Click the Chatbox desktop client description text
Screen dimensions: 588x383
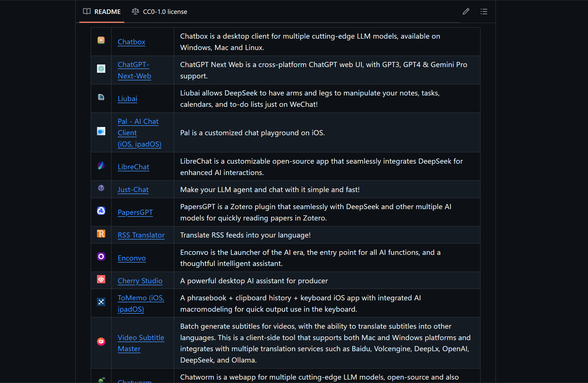point(310,42)
